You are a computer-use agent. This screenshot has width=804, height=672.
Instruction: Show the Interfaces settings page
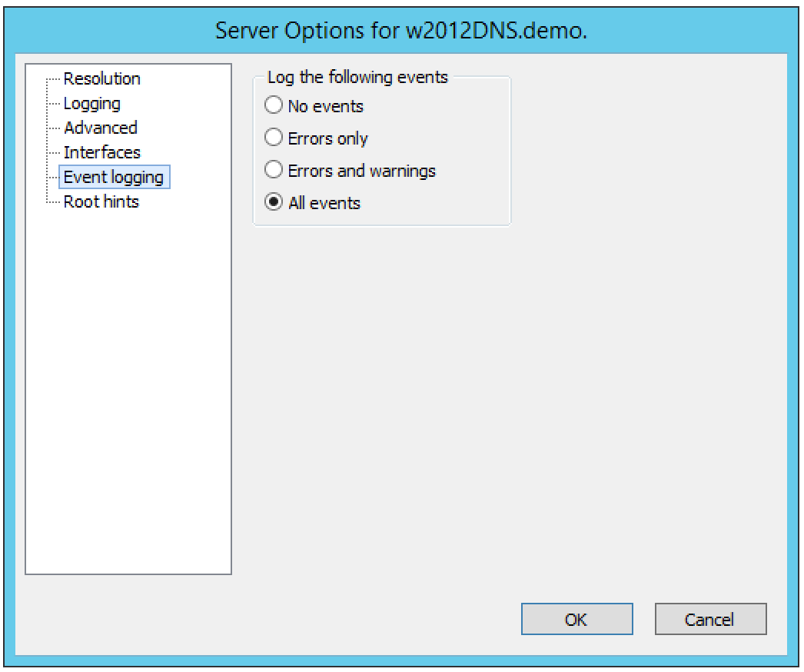pyautogui.click(x=101, y=152)
